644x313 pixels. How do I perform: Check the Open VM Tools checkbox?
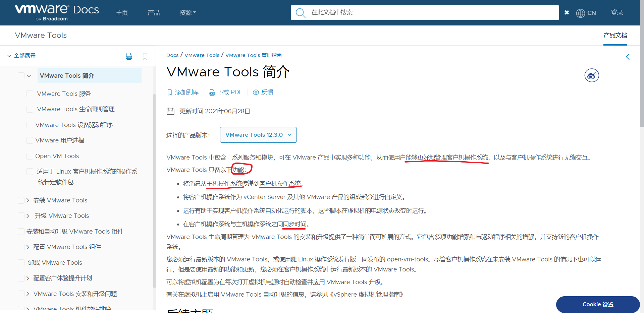(30, 156)
